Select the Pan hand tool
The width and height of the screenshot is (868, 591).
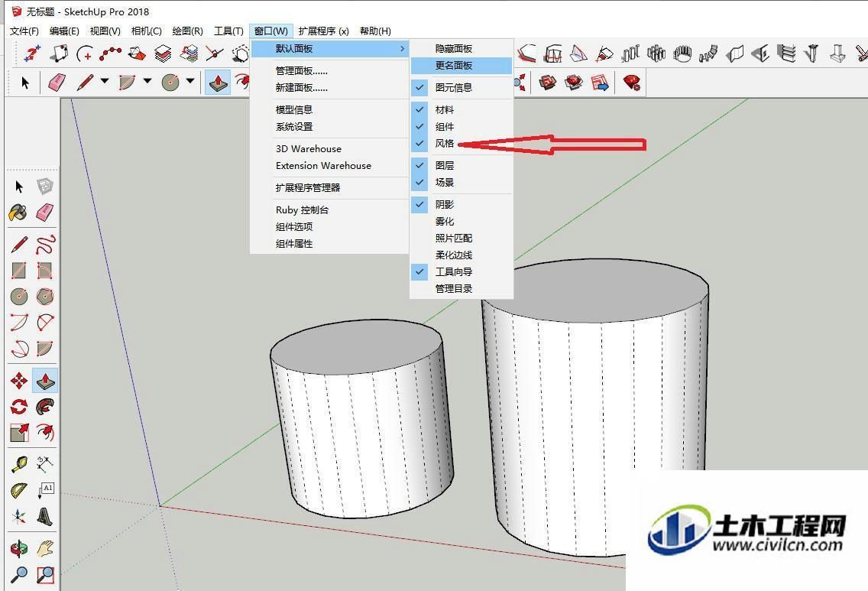(45, 548)
